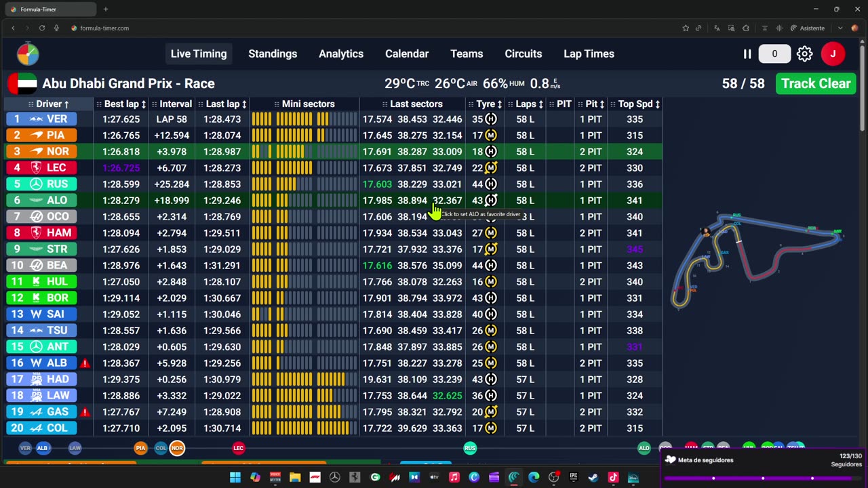
Task: Open Epic Games Launcher from taskbar
Action: coord(574,477)
